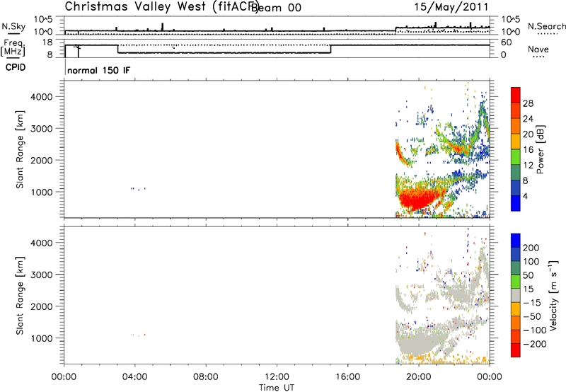
Task: Click the Freq. [MHz] axis label
Action: click(x=13, y=47)
